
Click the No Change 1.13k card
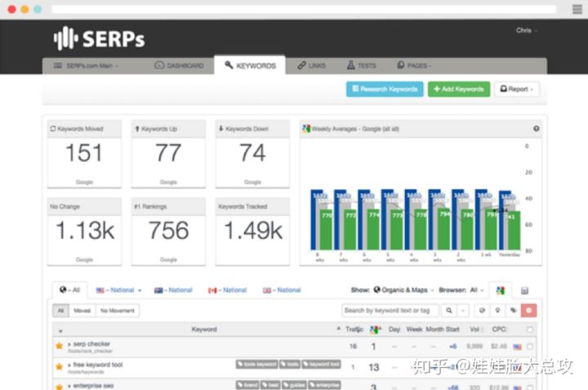pyautogui.click(x=84, y=231)
